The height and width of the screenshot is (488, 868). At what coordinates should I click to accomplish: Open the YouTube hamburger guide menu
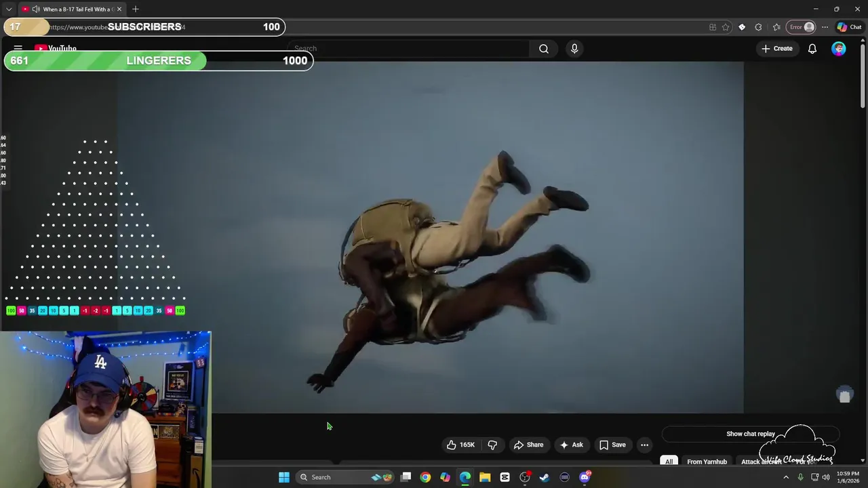(18, 49)
